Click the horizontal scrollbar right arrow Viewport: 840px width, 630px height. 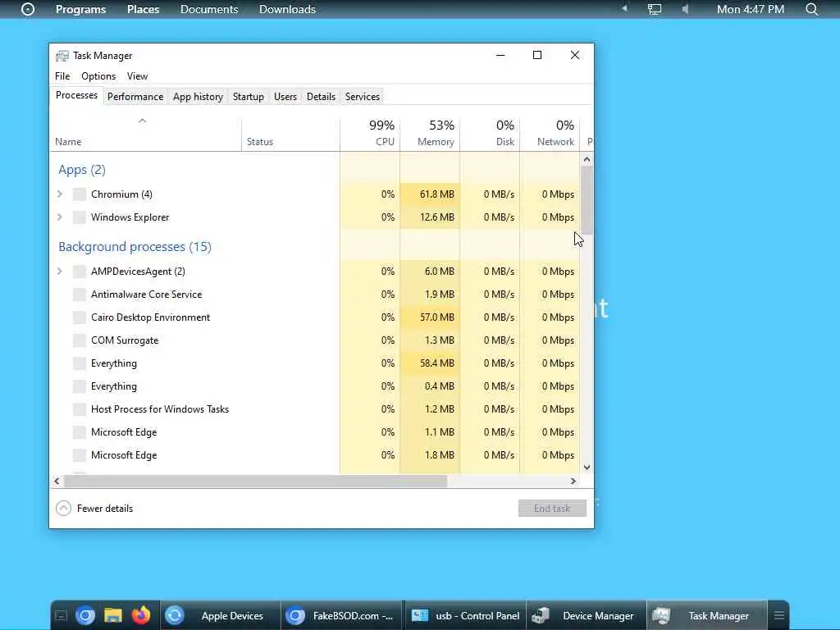[x=573, y=481]
